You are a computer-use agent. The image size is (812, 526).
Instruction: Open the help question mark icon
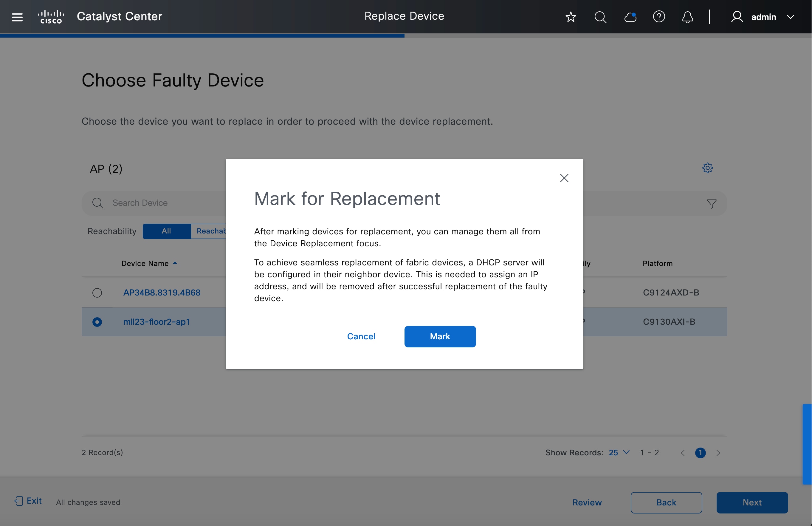click(x=658, y=17)
